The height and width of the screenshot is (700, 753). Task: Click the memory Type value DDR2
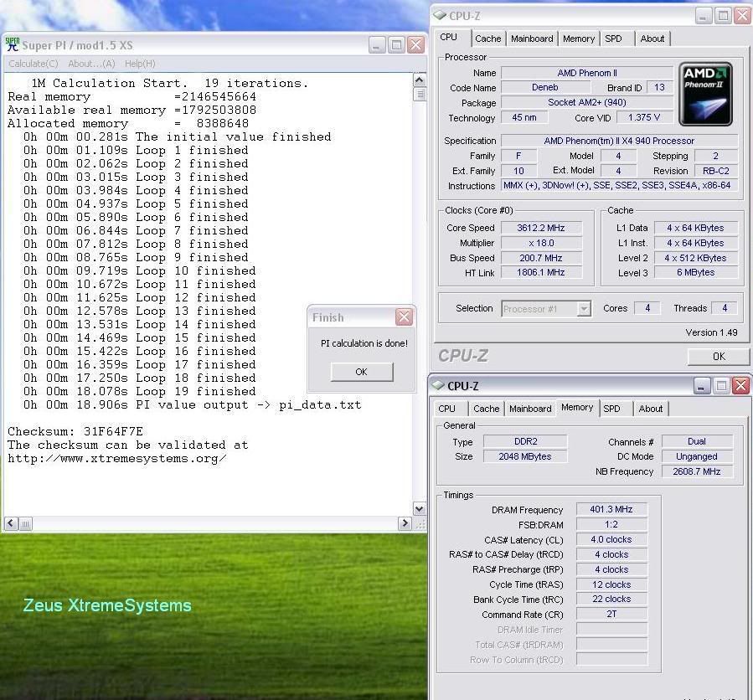click(525, 441)
